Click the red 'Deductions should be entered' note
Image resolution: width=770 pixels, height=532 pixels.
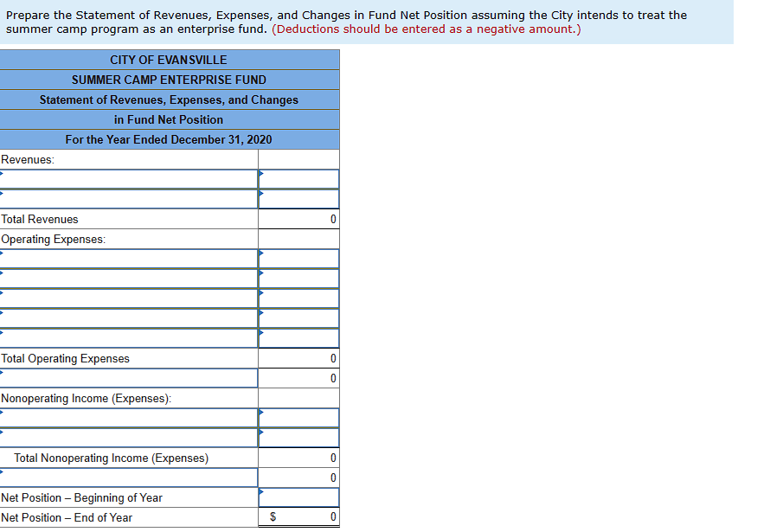click(x=427, y=29)
